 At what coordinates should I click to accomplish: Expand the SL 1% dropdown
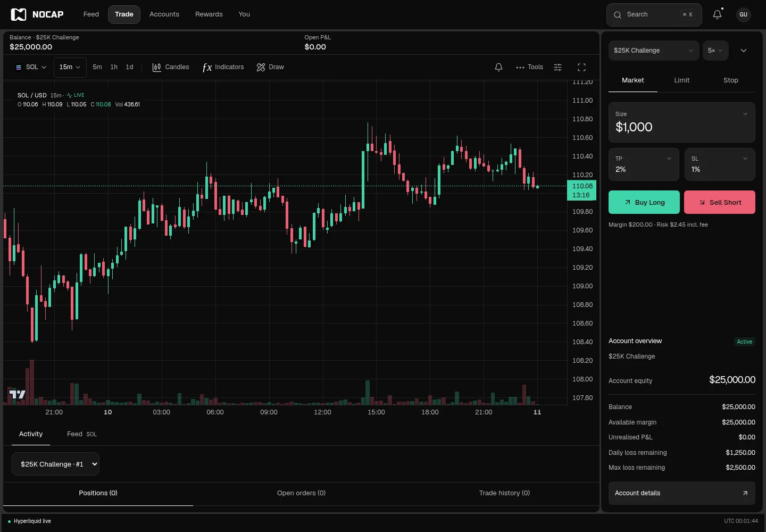tap(720, 164)
